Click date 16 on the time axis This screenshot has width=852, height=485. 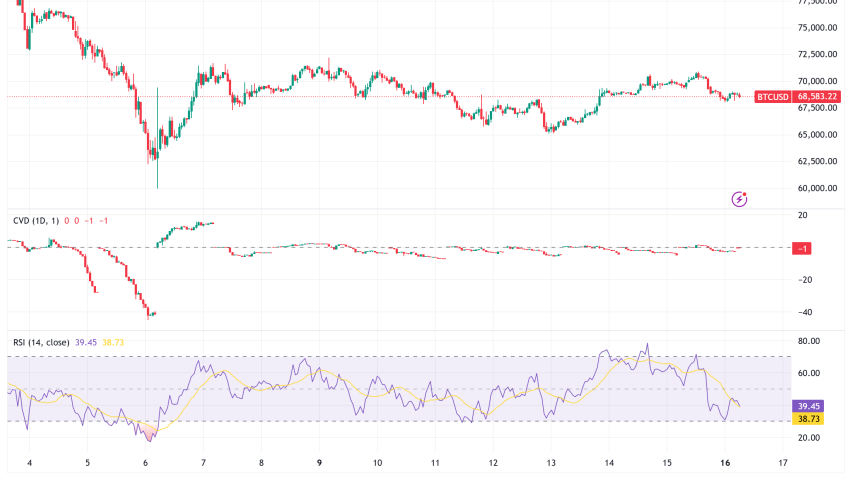coord(725,463)
